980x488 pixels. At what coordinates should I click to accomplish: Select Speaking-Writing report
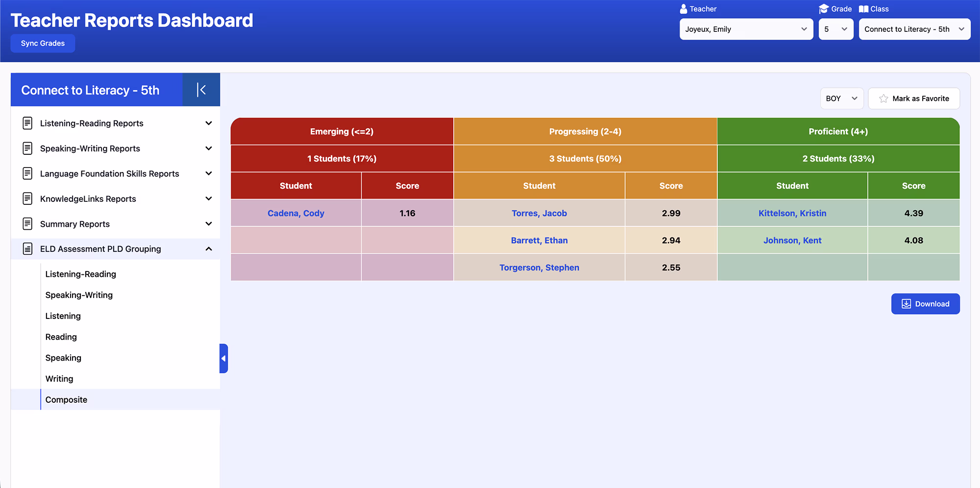[x=79, y=295]
